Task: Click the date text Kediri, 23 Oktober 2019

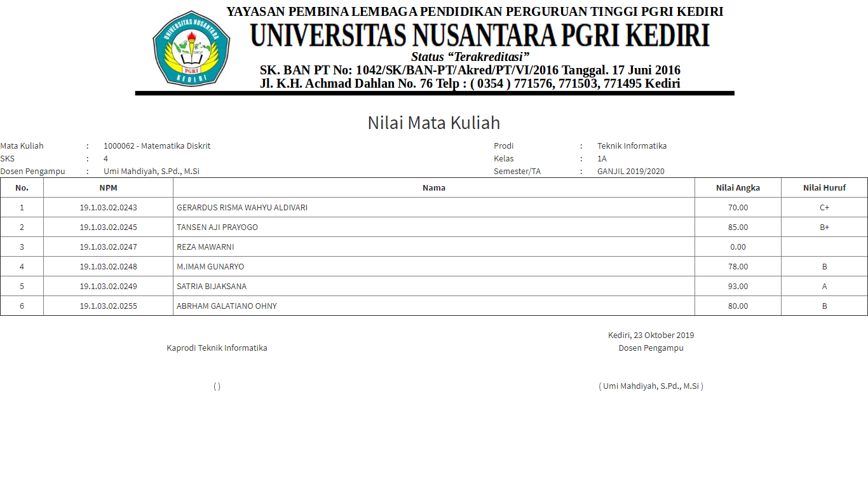Action: (x=649, y=335)
